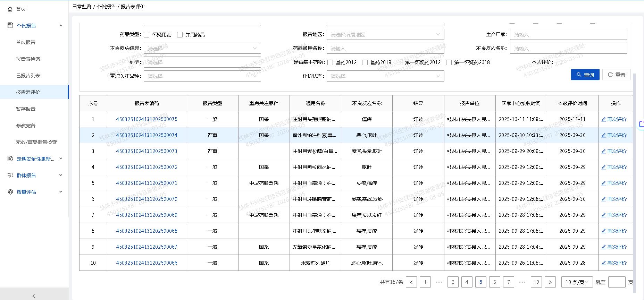
Task: Click the 质量评估 shield icon
Action: (10, 192)
